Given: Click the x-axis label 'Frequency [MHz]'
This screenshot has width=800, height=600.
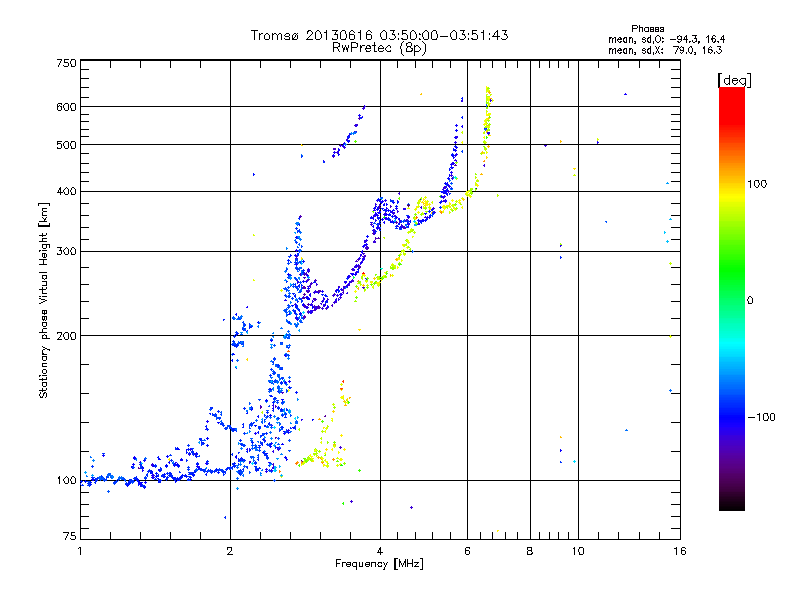Looking at the screenshot, I should pyautogui.click(x=379, y=564).
